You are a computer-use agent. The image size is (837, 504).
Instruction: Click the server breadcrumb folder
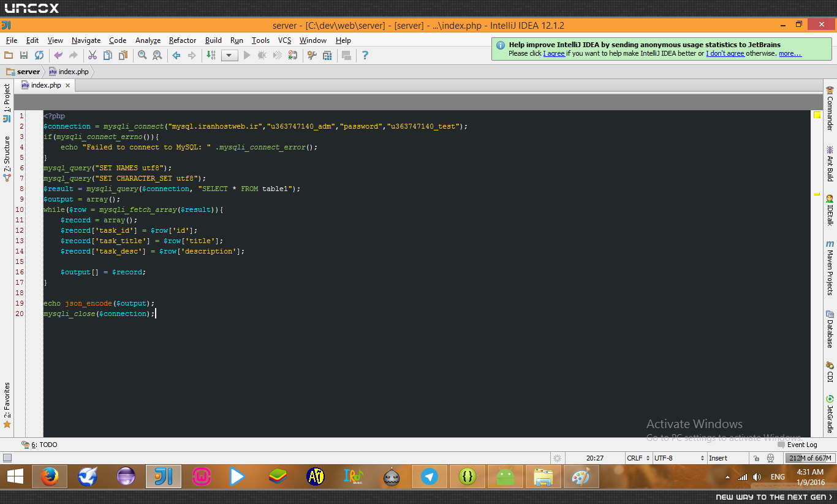click(x=23, y=72)
